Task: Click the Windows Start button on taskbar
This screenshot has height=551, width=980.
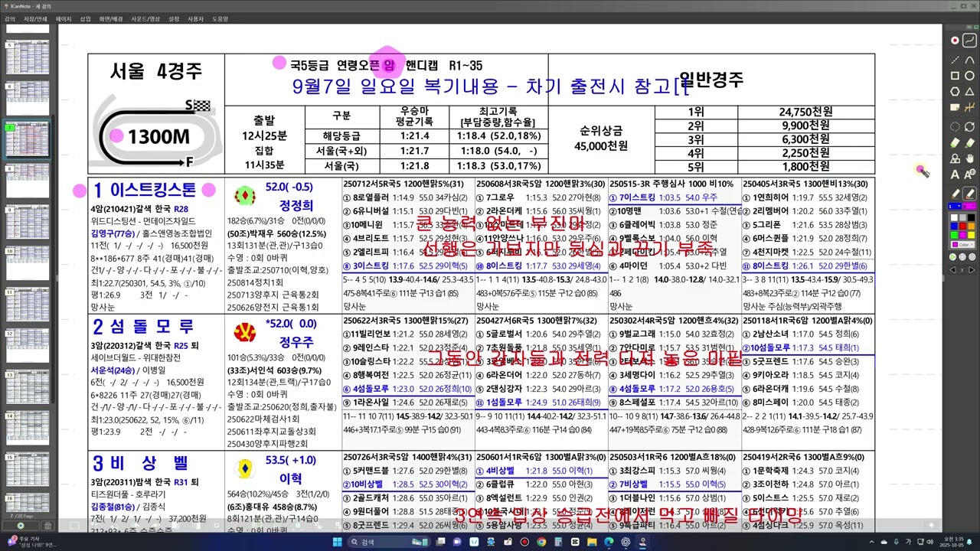Action: click(338, 541)
